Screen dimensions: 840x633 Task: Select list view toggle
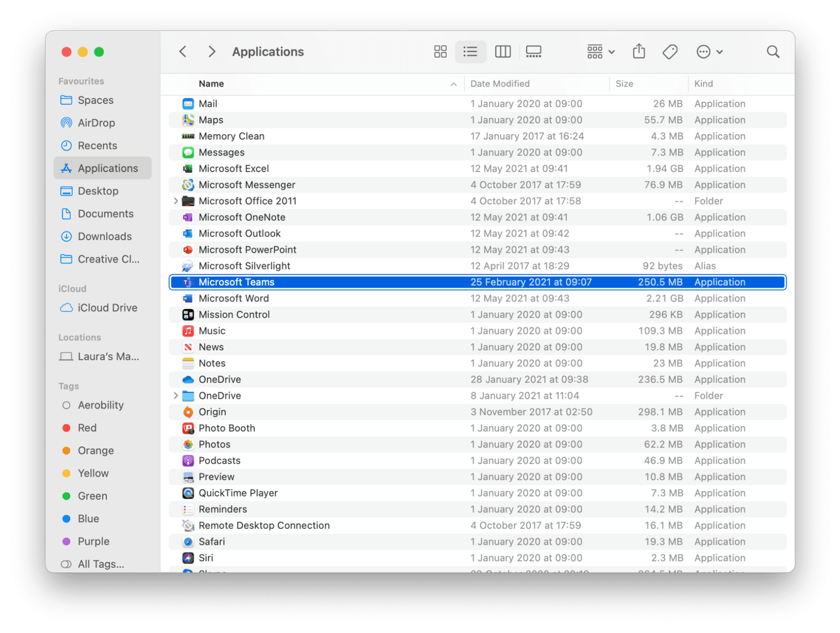point(471,51)
